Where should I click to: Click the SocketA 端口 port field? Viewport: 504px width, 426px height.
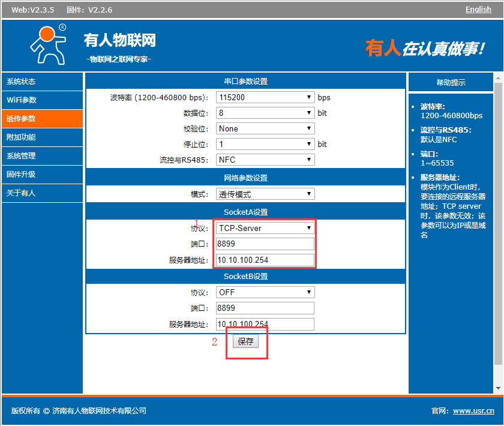pyautogui.click(x=265, y=244)
